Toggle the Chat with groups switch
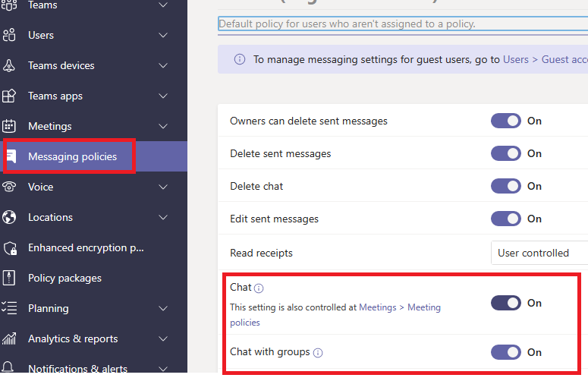 click(506, 352)
